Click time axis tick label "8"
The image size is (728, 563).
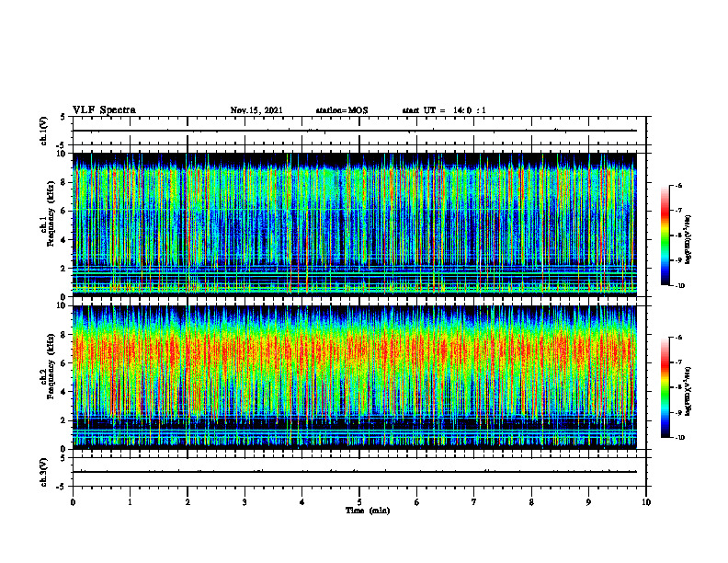[531, 502]
